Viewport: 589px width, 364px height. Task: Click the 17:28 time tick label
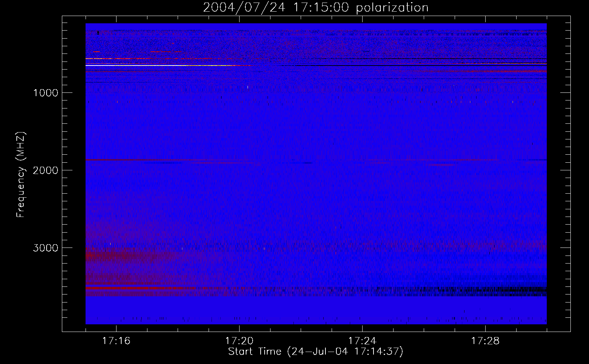coord(485,341)
